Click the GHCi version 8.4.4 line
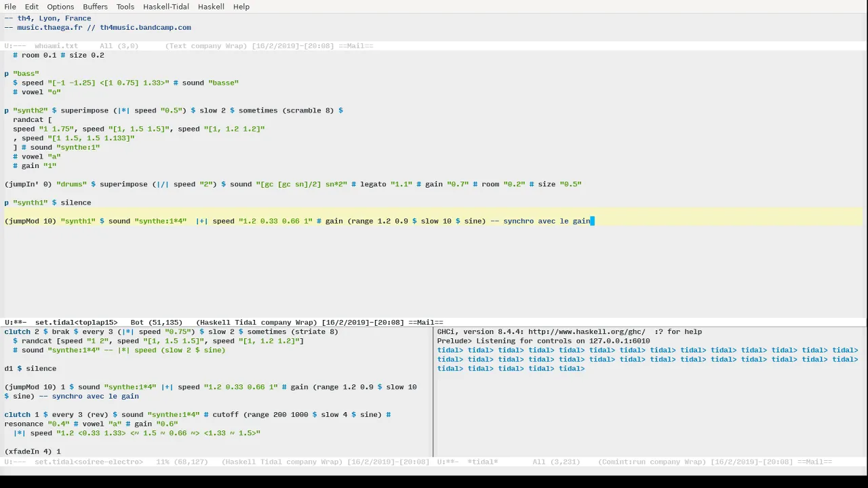Screen dimensions: 868x488 (570, 332)
